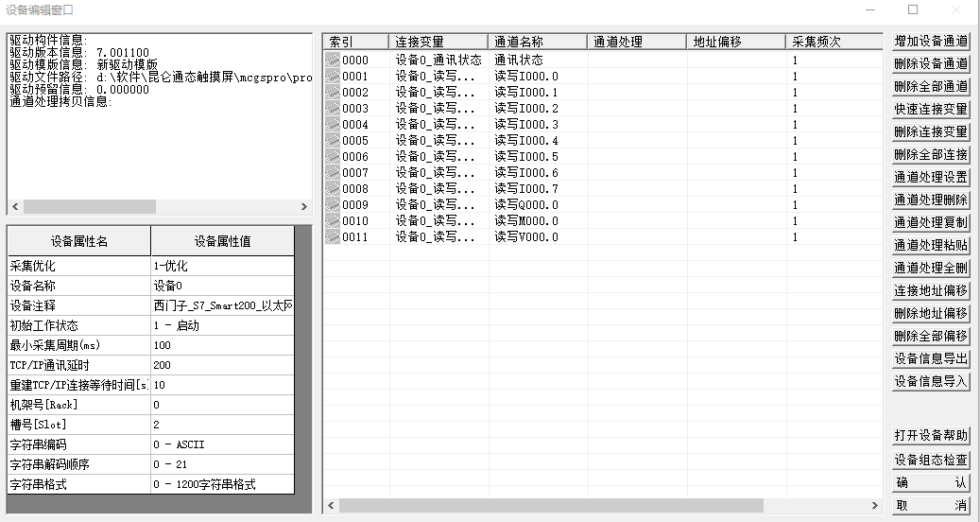
Task: Open 字符串编码 value 0 - ASCII
Action: pyautogui.click(x=222, y=444)
